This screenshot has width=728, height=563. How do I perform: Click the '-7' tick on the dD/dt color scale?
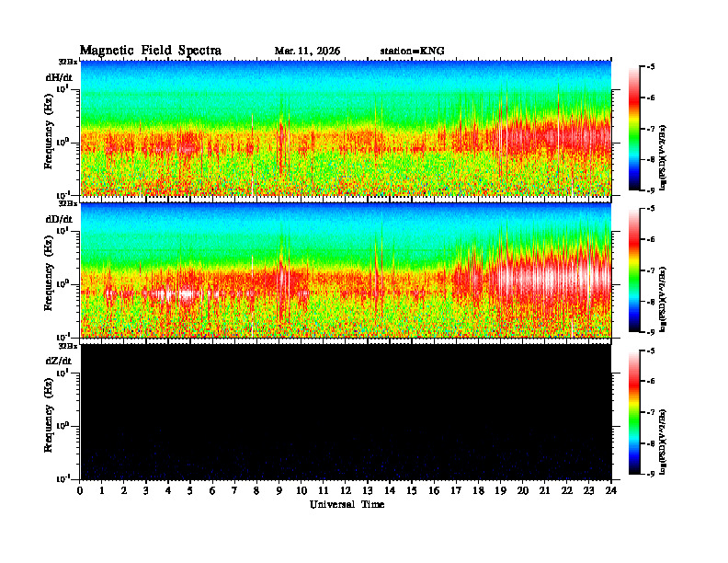[651, 270]
